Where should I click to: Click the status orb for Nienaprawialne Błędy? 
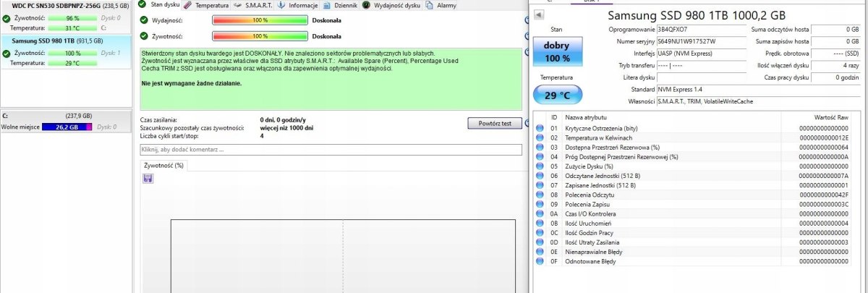click(540, 252)
